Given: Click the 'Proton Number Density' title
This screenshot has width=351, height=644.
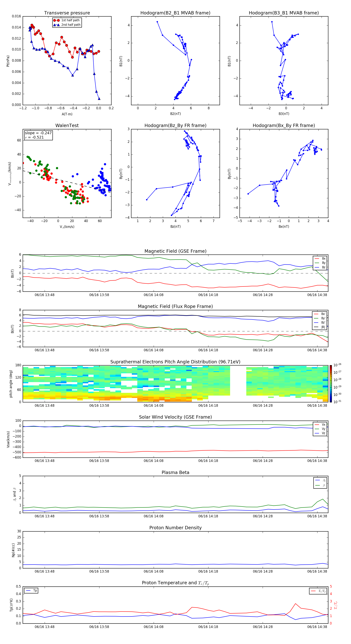Looking at the screenshot, I should pos(175,528).
